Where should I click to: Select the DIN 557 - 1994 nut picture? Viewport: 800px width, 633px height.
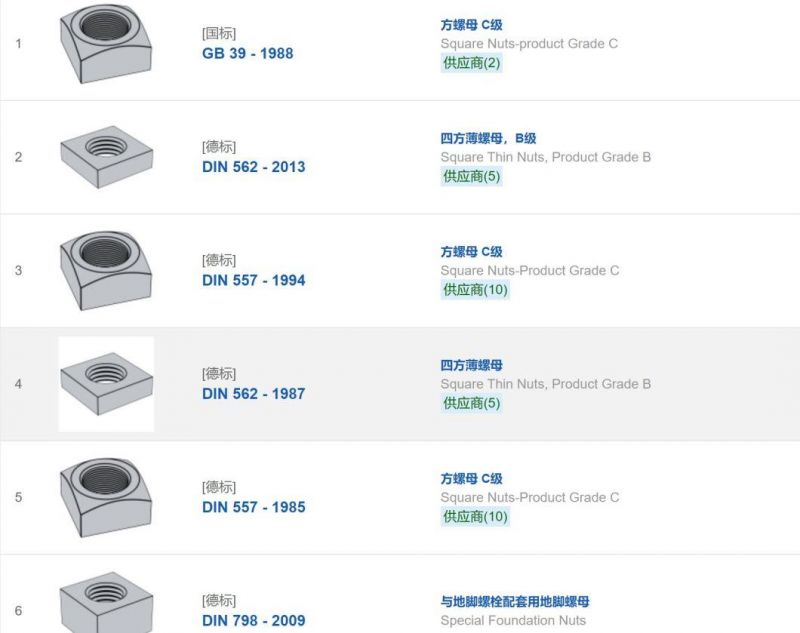click(x=106, y=270)
